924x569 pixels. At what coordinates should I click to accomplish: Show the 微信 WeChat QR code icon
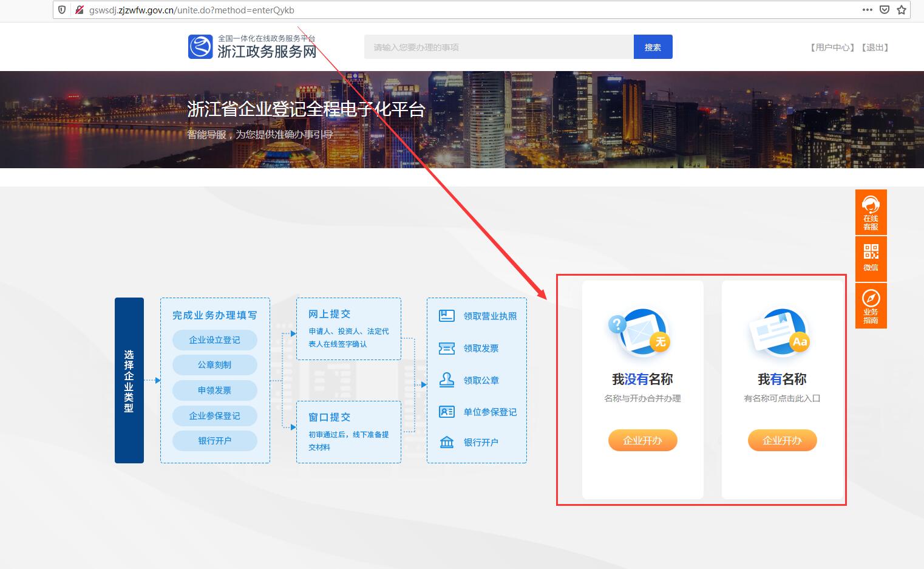871,259
